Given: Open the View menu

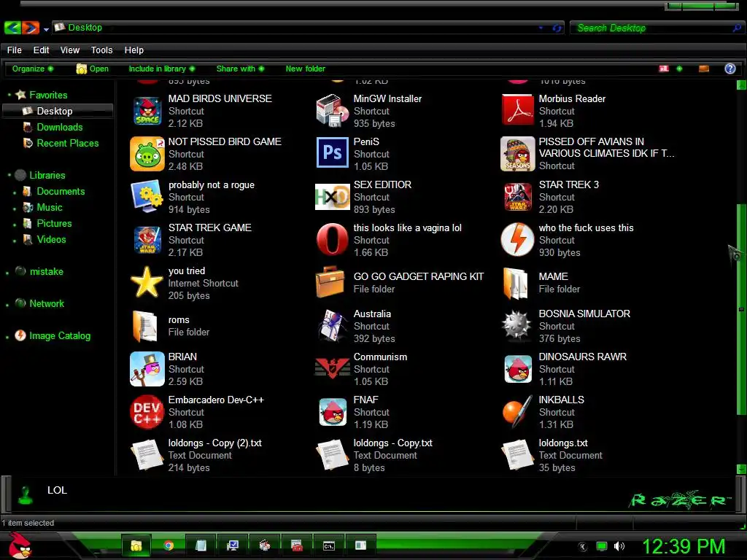Looking at the screenshot, I should pos(69,50).
